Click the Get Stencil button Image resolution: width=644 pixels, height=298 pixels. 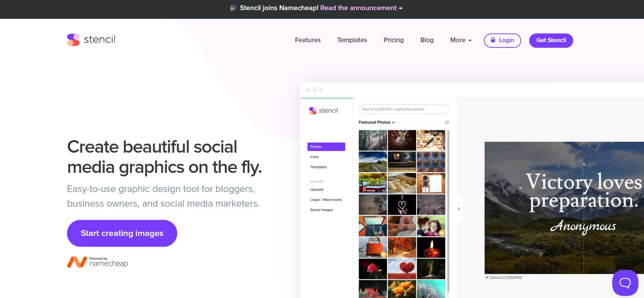pyautogui.click(x=551, y=40)
